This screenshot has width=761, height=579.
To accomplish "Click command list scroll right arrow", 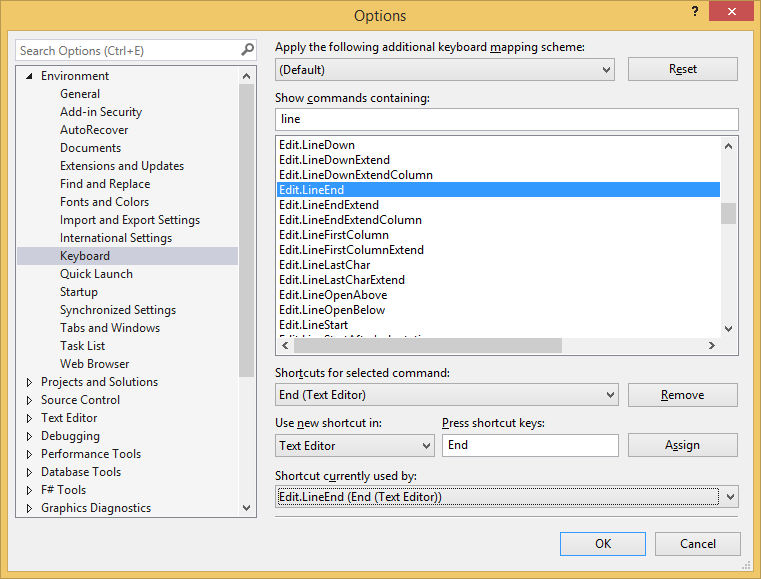I will 711,346.
